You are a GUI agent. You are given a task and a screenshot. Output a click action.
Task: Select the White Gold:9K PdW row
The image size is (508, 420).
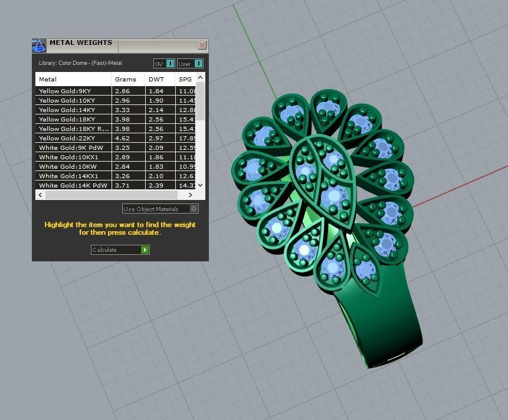pyautogui.click(x=115, y=147)
